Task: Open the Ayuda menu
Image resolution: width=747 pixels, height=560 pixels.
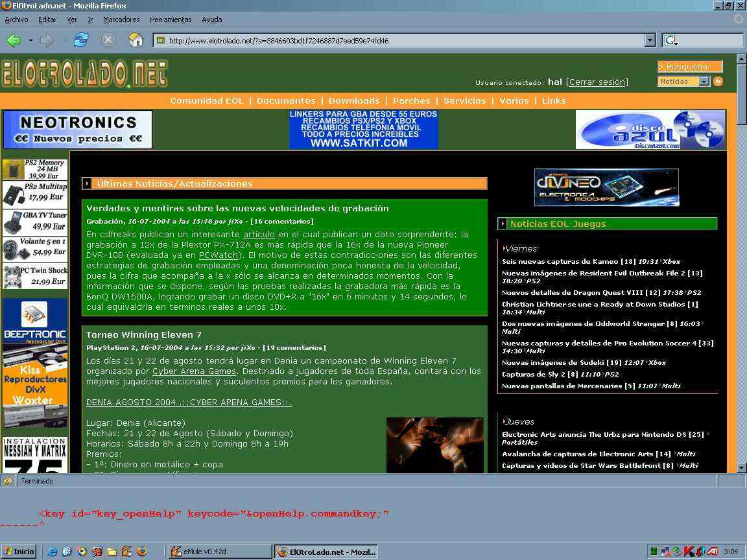Action: (211, 19)
